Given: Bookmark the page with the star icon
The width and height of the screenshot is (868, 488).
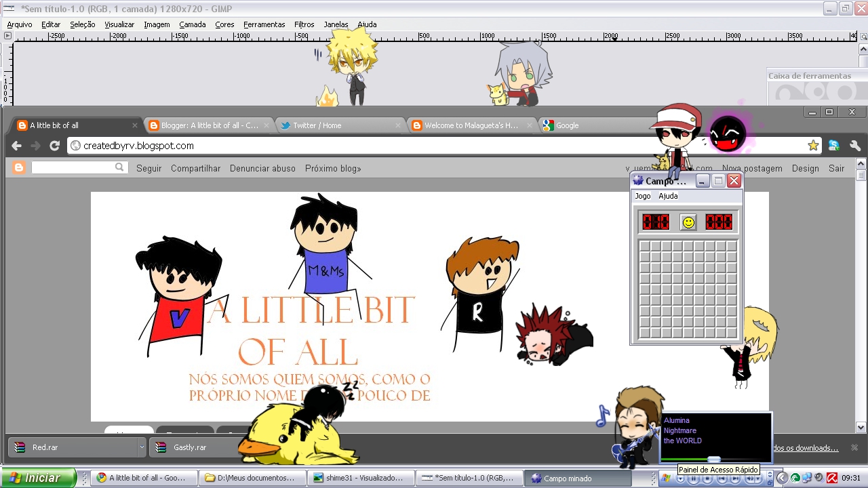Looking at the screenshot, I should pyautogui.click(x=813, y=145).
